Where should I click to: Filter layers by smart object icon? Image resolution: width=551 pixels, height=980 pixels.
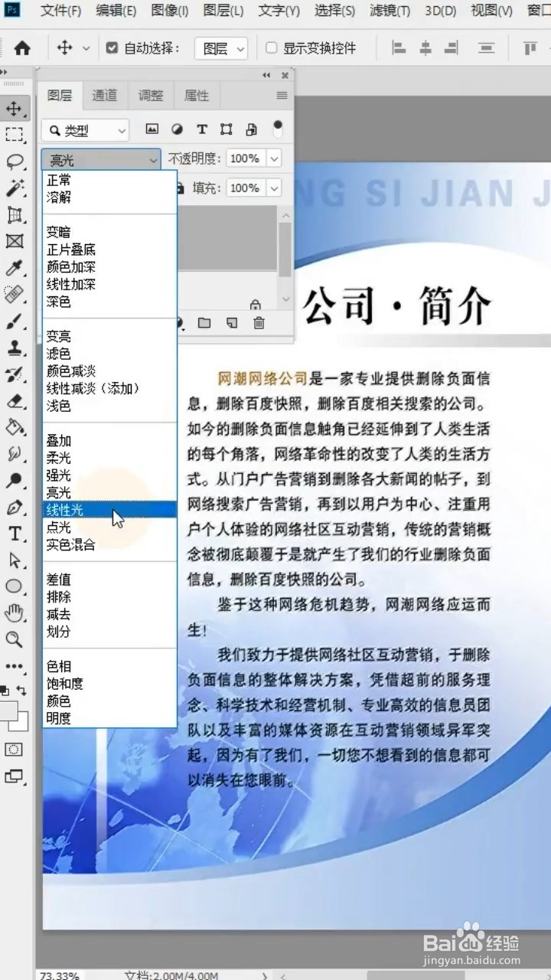point(252,129)
